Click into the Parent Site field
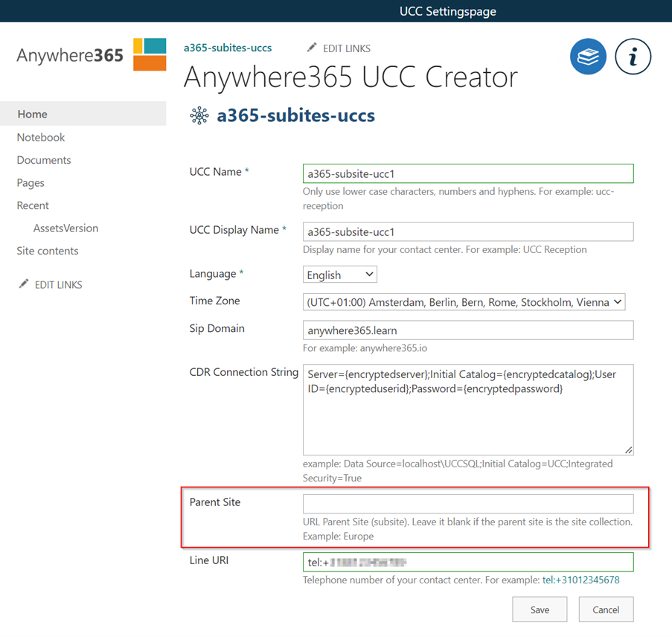 [x=467, y=504]
